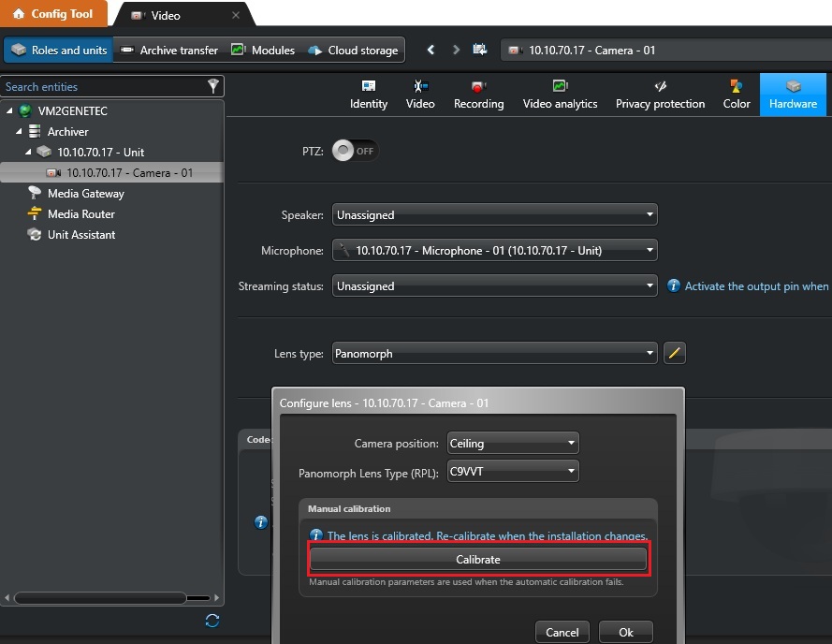Click the Archiver server icon

[x=35, y=131]
